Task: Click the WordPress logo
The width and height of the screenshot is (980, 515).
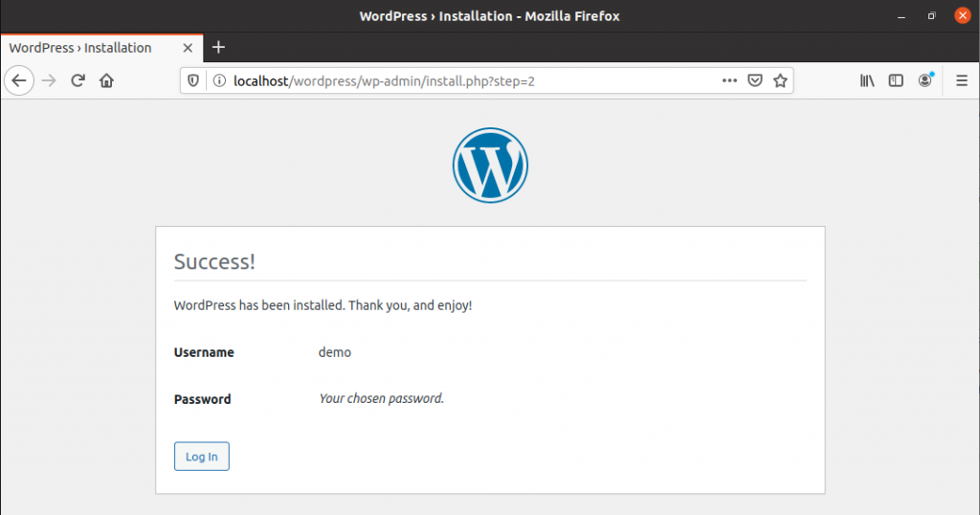Action: [x=490, y=166]
